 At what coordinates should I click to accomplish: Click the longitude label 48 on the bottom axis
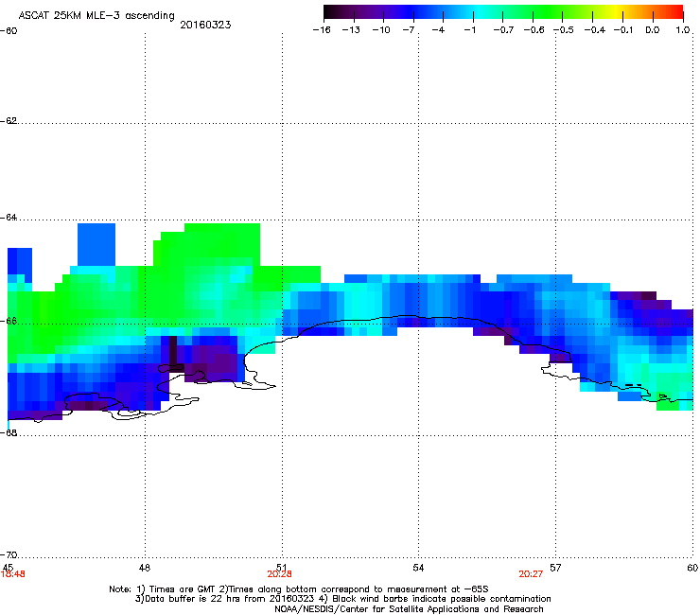click(145, 568)
